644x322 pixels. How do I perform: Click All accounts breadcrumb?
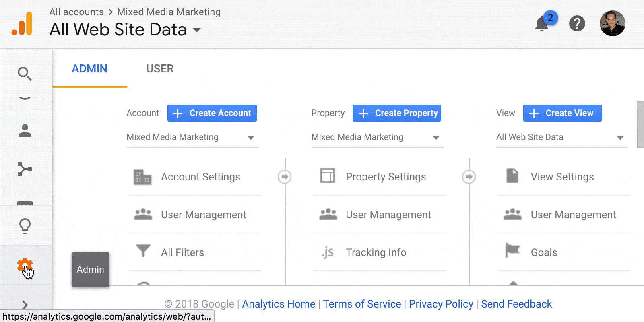coord(76,12)
